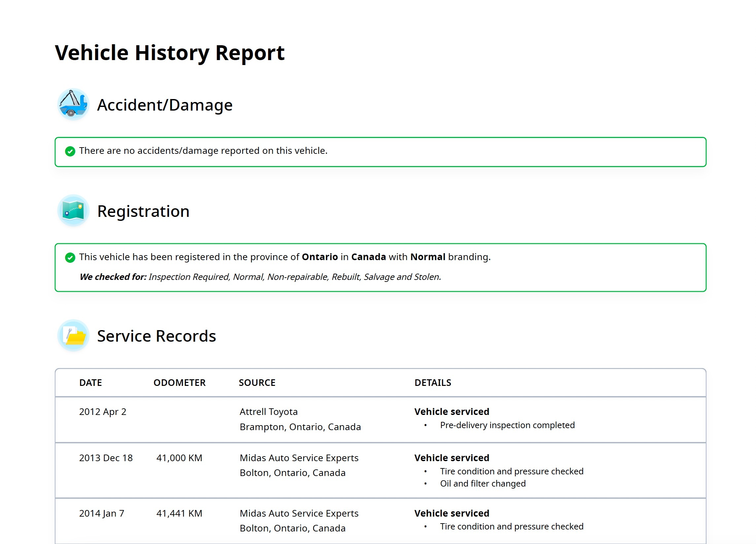This screenshot has height=544, width=756.
Task: Click the no accidents/damage reported message
Action: point(203,151)
